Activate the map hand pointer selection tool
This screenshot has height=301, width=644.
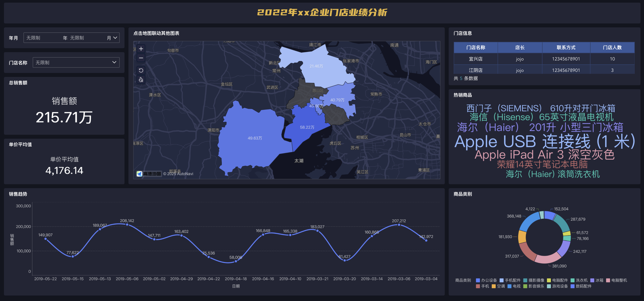[x=141, y=80]
